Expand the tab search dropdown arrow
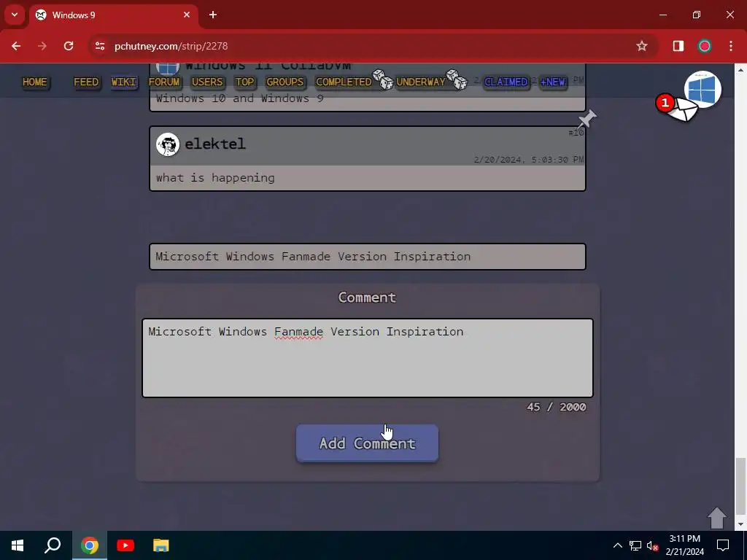 [x=15, y=15]
